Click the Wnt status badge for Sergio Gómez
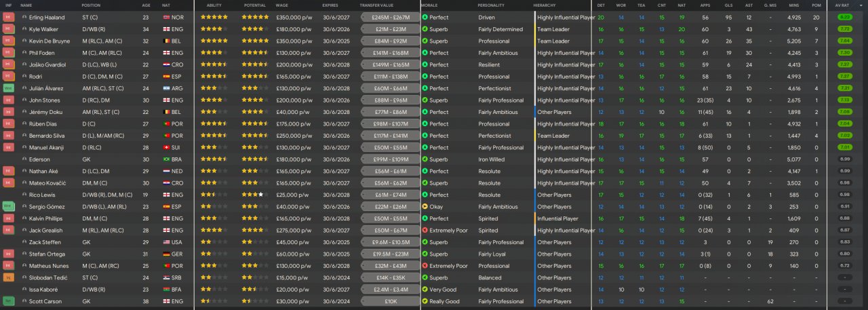 (x=8, y=206)
